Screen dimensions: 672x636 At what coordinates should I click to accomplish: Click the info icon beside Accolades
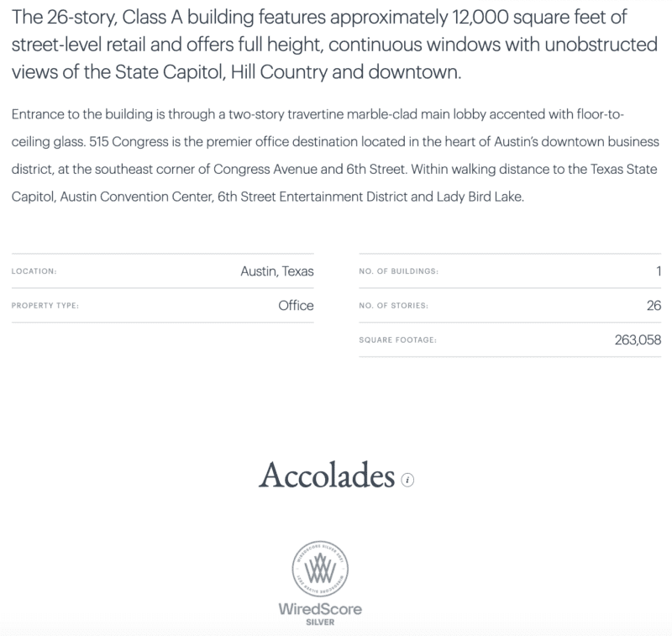click(407, 480)
